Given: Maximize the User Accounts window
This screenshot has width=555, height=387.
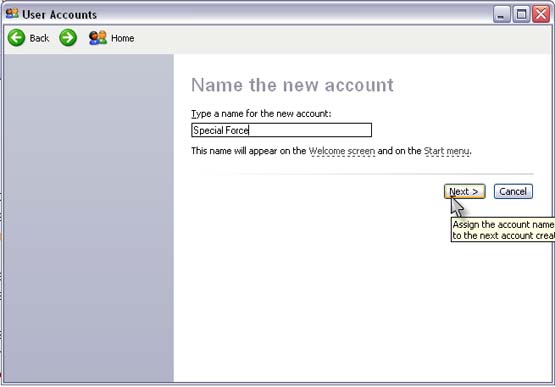Looking at the screenshot, I should [x=521, y=14].
